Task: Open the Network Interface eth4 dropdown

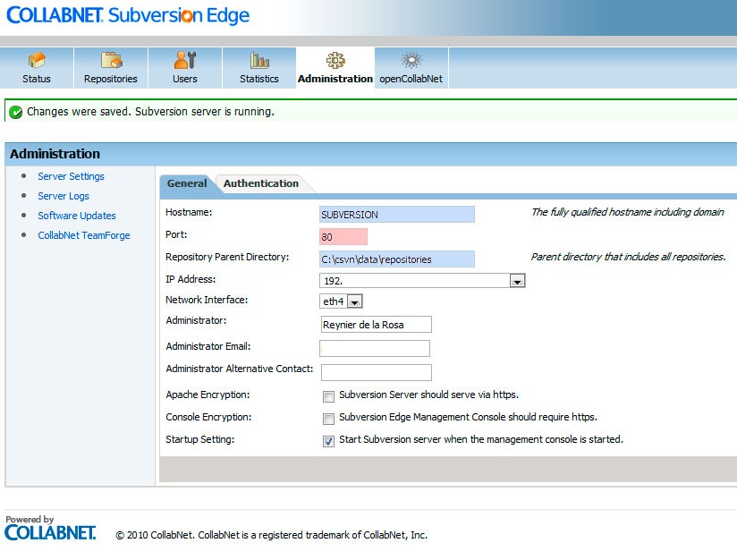Action: pyautogui.click(x=356, y=301)
